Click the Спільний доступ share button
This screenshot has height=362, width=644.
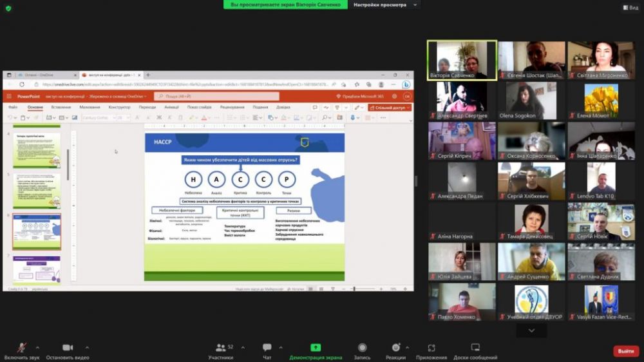(390, 108)
